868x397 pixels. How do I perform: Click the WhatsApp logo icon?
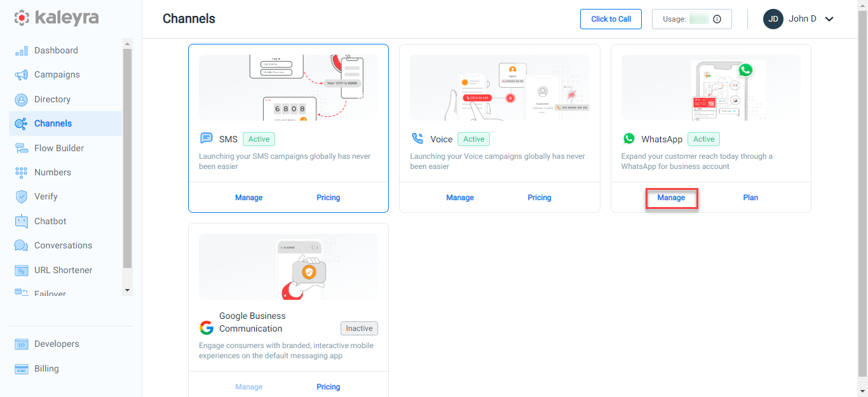click(628, 138)
